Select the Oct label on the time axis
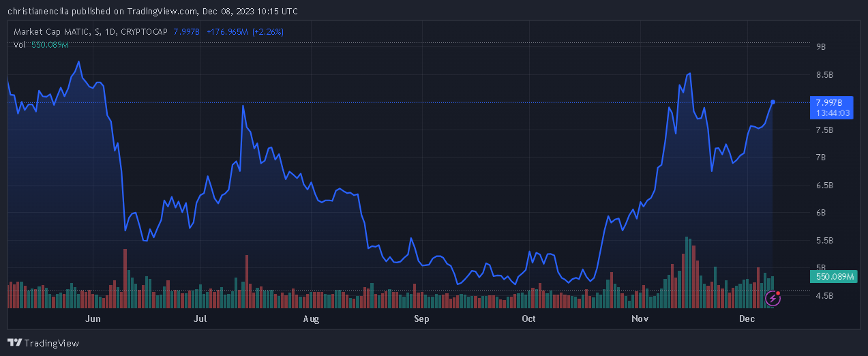The image size is (868, 356). click(x=528, y=318)
